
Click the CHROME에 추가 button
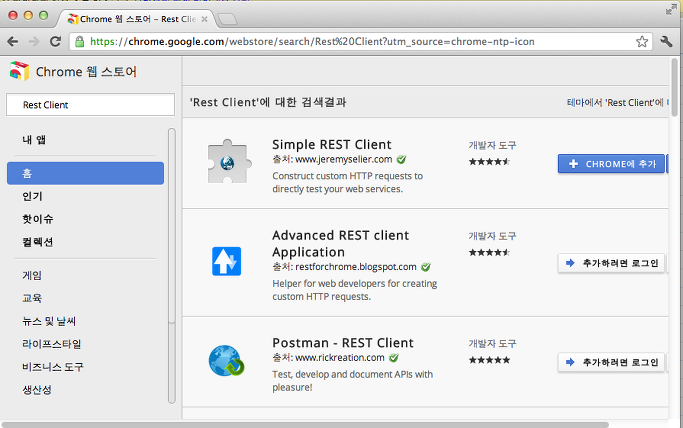tap(611, 164)
